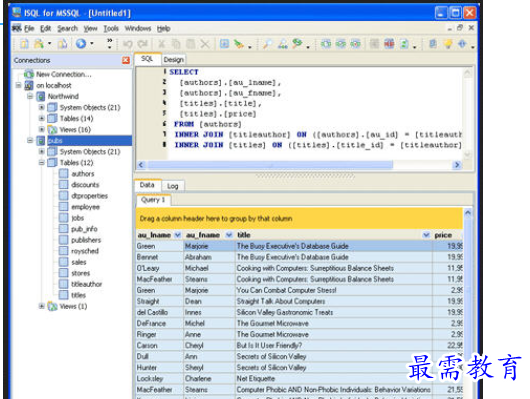Click the Find magnifier icon

coord(267,44)
